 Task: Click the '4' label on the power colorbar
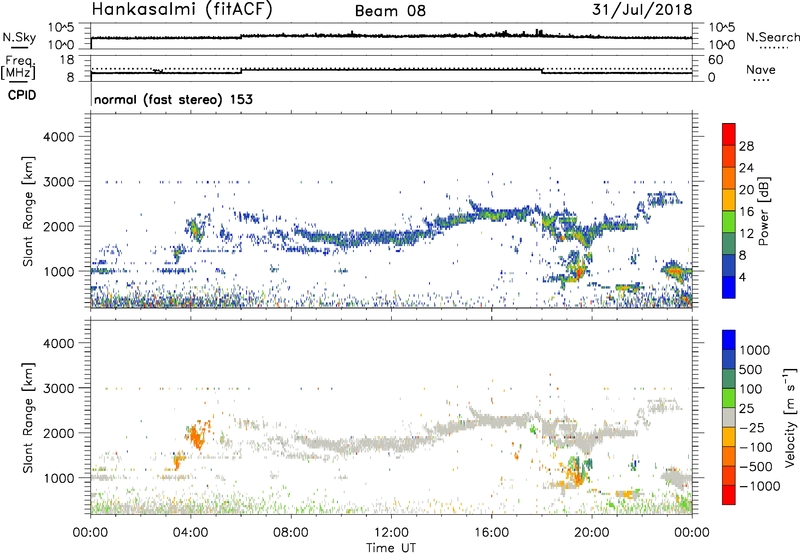(x=742, y=278)
